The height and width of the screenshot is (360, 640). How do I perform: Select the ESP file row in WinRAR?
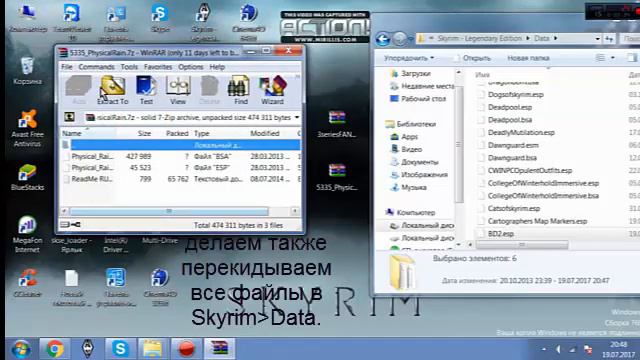point(181,168)
